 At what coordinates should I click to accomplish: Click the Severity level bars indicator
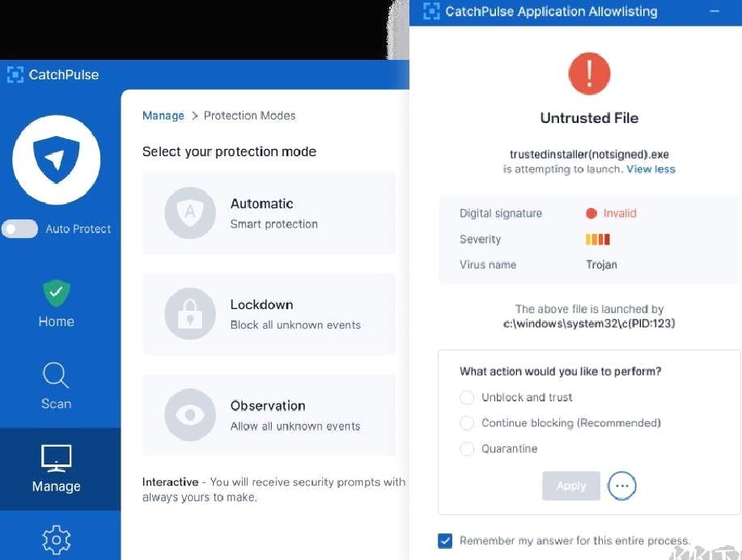pyautogui.click(x=598, y=239)
